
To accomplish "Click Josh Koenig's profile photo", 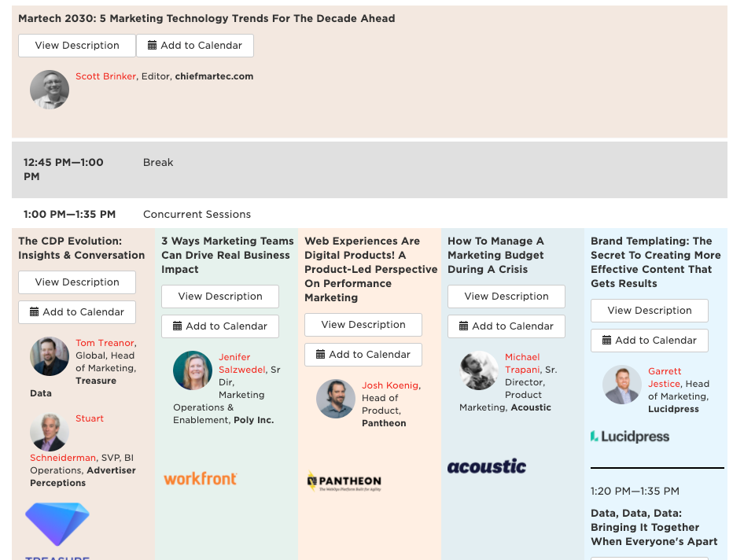I will point(336,399).
